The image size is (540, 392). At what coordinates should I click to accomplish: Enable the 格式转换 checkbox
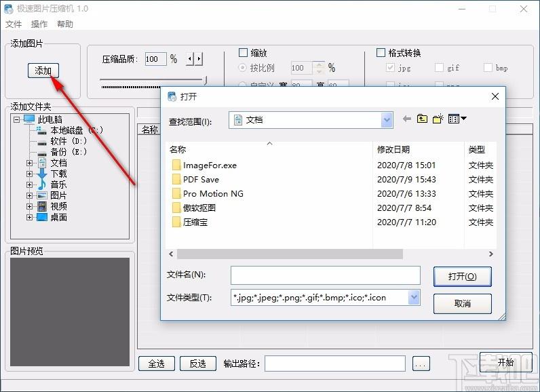point(381,53)
